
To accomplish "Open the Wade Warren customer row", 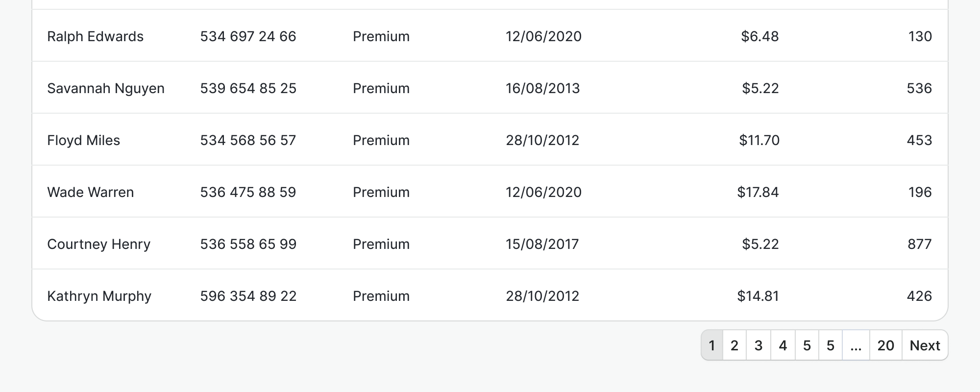I will point(90,192).
